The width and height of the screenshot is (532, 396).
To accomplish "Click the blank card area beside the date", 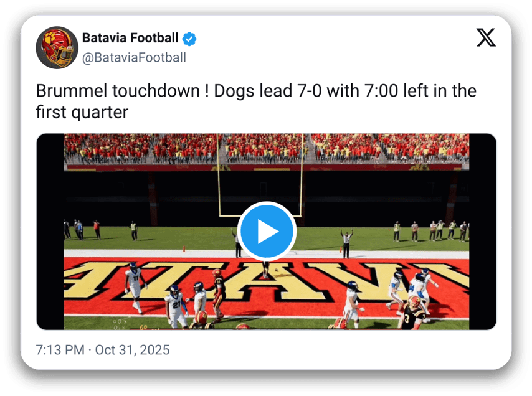I will (343, 350).
